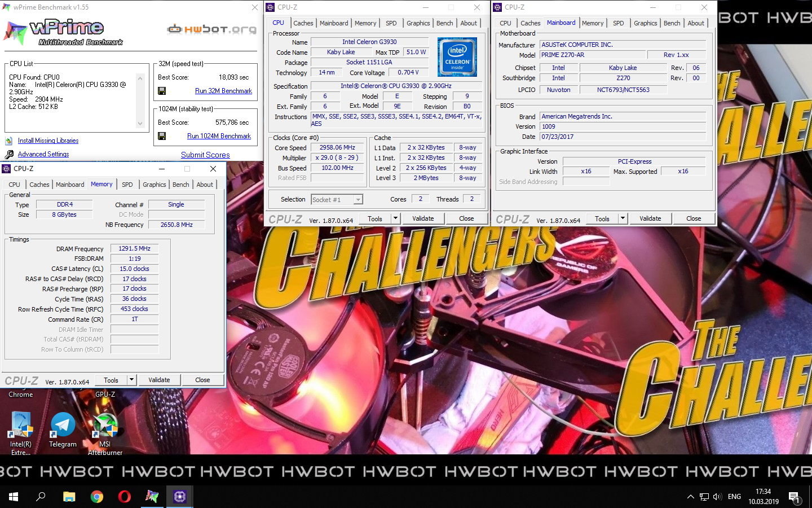Click Validate in CPU window
812x508 pixels.
click(423, 218)
